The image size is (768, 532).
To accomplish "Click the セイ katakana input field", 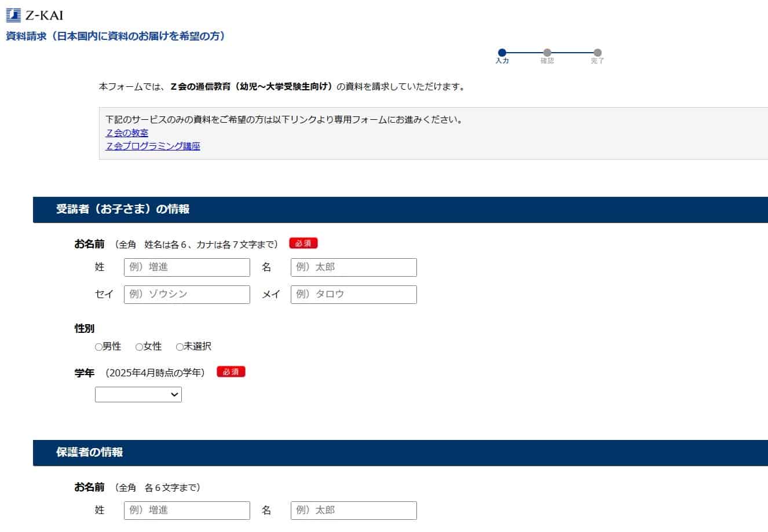I will tap(187, 295).
